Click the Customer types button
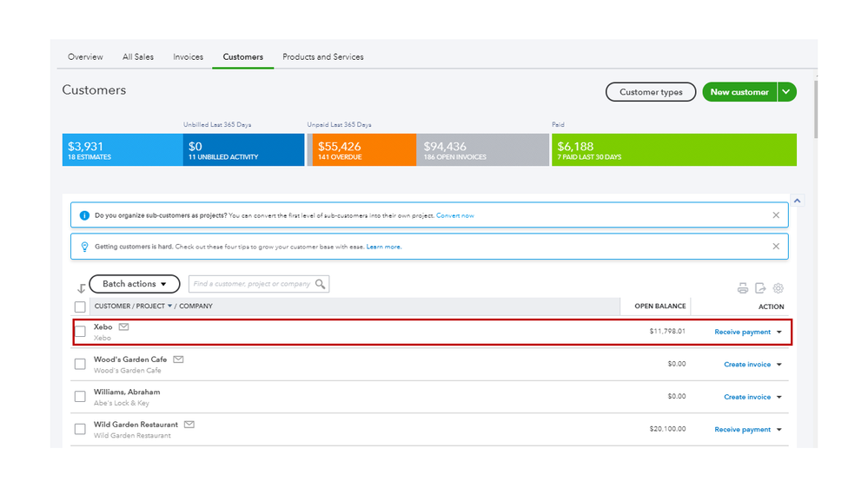 coord(651,92)
